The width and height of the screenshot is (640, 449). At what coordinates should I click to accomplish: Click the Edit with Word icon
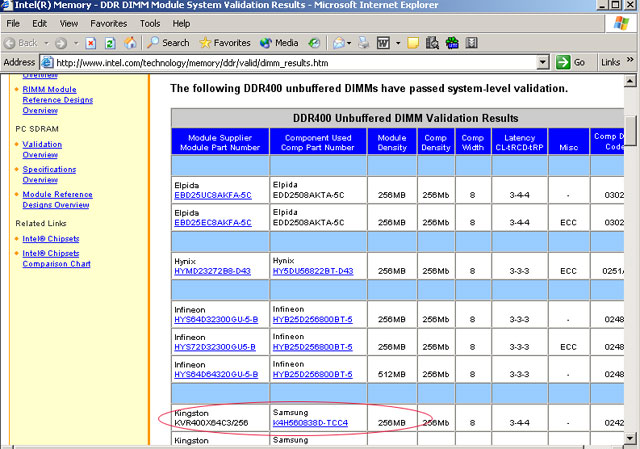click(383, 43)
